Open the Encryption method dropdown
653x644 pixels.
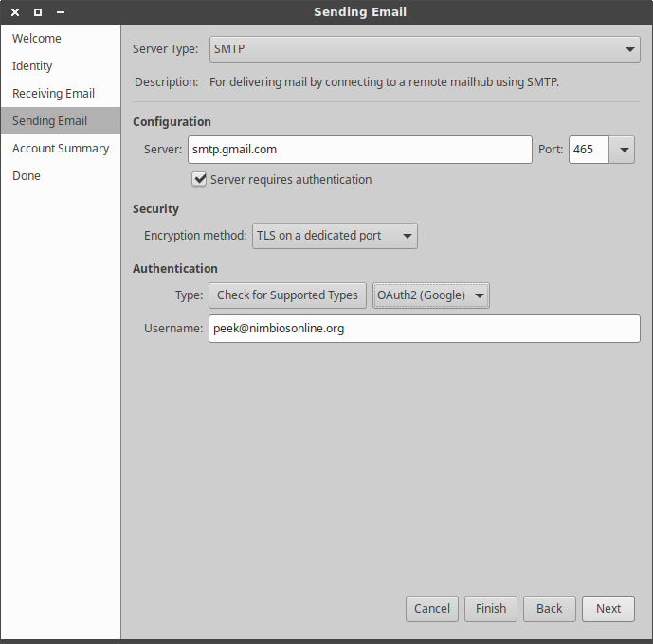[335, 236]
